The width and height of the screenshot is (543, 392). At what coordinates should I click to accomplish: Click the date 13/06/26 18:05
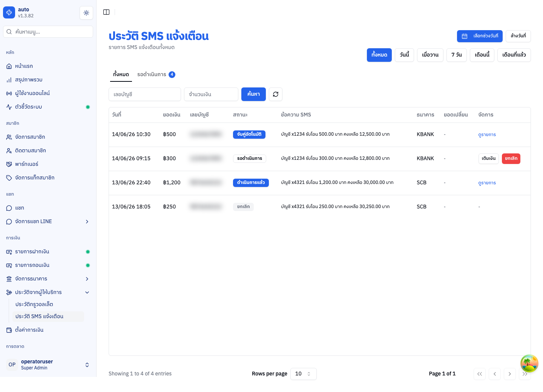tap(131, 207)
